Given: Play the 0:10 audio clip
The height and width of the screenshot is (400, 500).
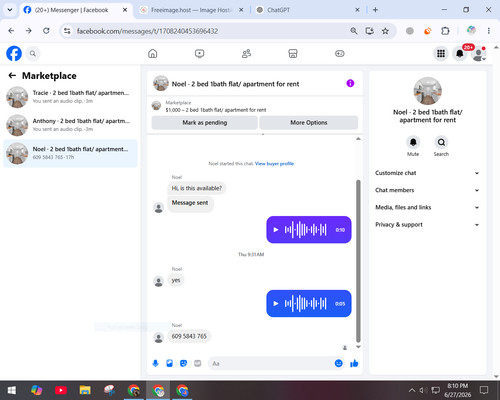Looking at the screenshot, I should [x=276, y=230].
